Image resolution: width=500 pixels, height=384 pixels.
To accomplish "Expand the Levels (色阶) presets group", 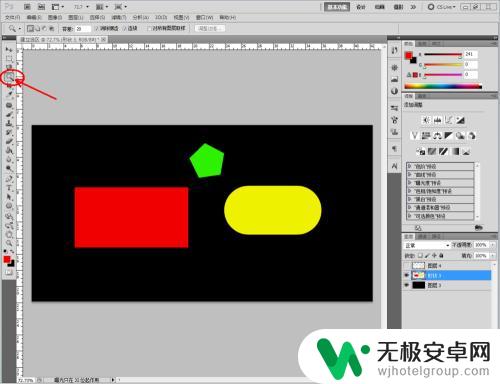I will [410, 166].
